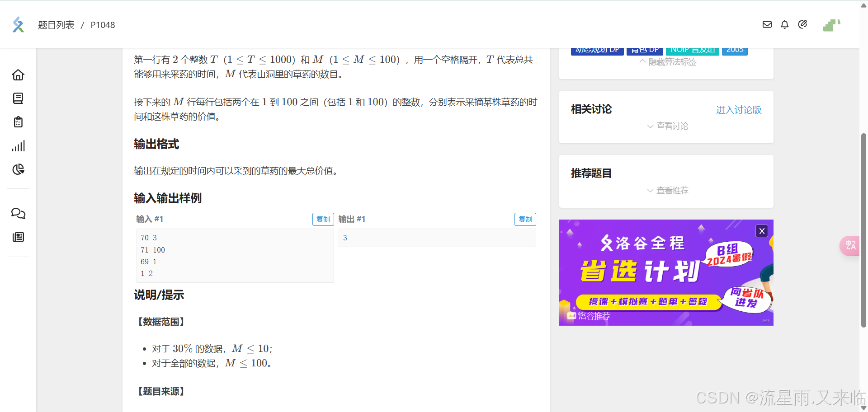This screenshot has width=868, height=412.
Task: Click the Luogu logo icon
Action: pos(18,25)
